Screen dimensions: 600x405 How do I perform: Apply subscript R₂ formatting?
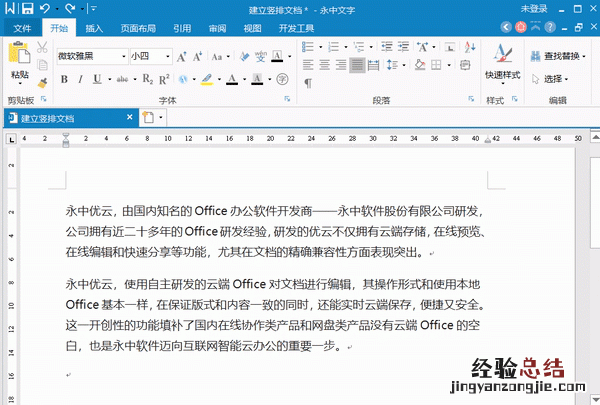[148, 79]
